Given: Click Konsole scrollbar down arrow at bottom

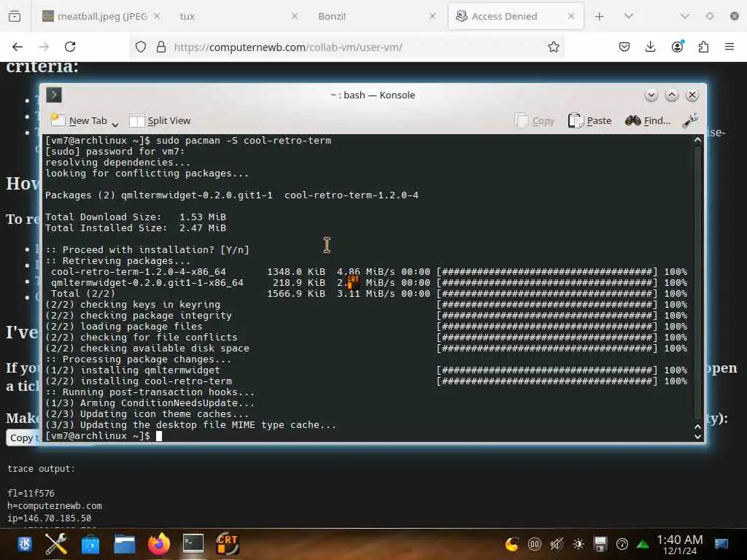Looking at the screenshot, I should [x=697, y=436].
